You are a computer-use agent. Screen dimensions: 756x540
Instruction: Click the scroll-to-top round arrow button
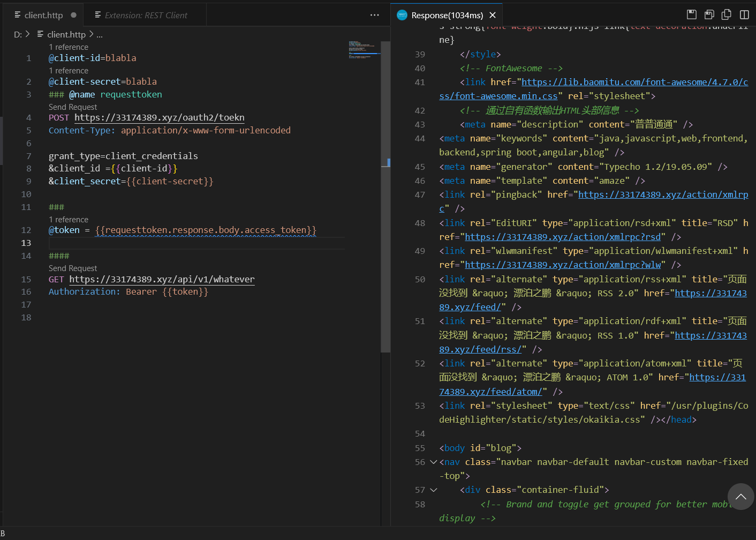tap(741, 497)
